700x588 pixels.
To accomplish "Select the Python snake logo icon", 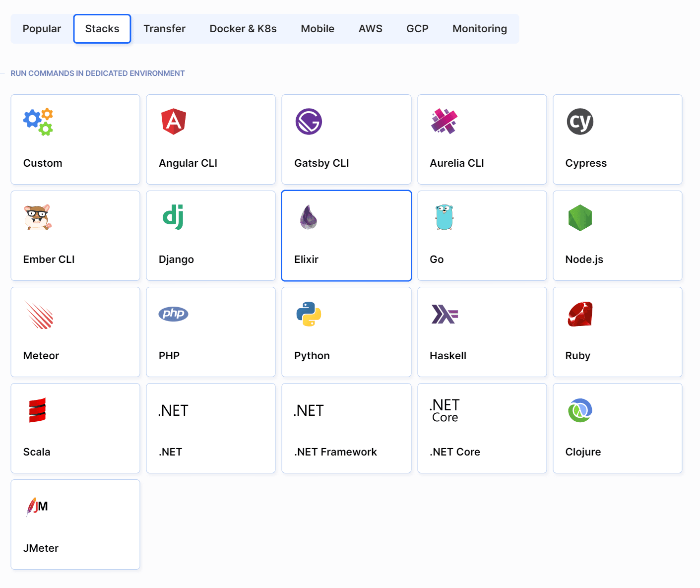I will [309, 314].
